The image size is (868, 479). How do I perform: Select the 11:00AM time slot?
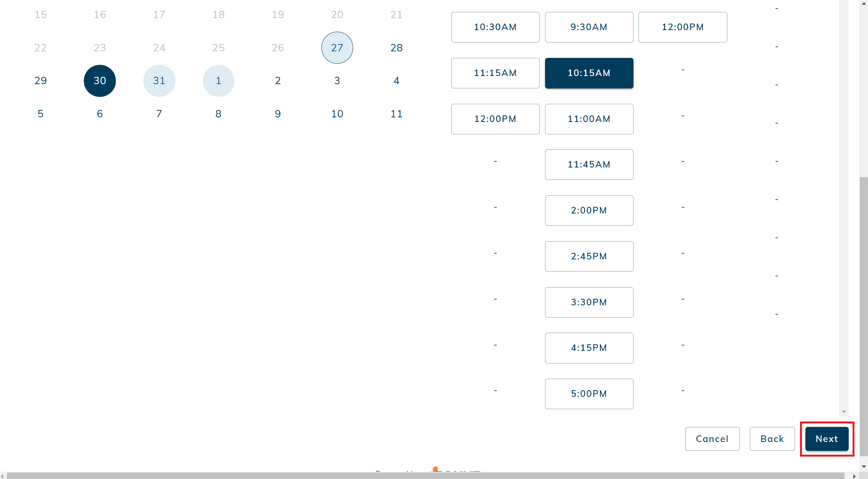[x=589, y=119]
